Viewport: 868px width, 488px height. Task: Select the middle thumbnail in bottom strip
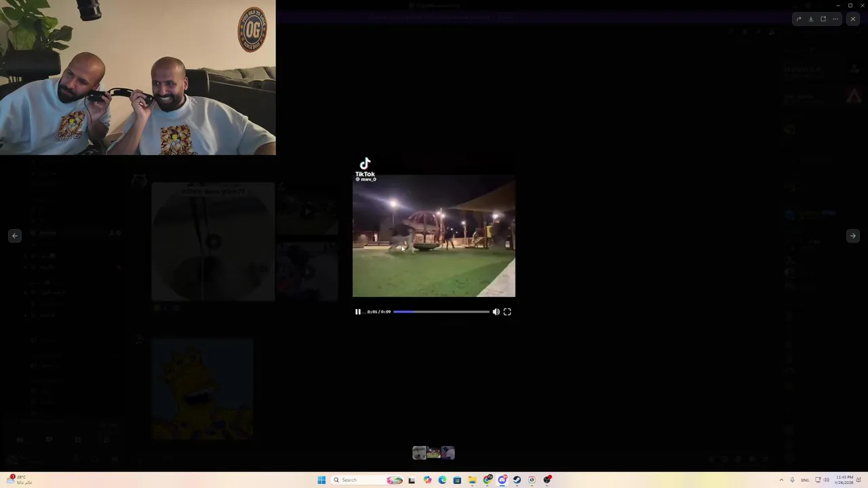tap(433, 453)
